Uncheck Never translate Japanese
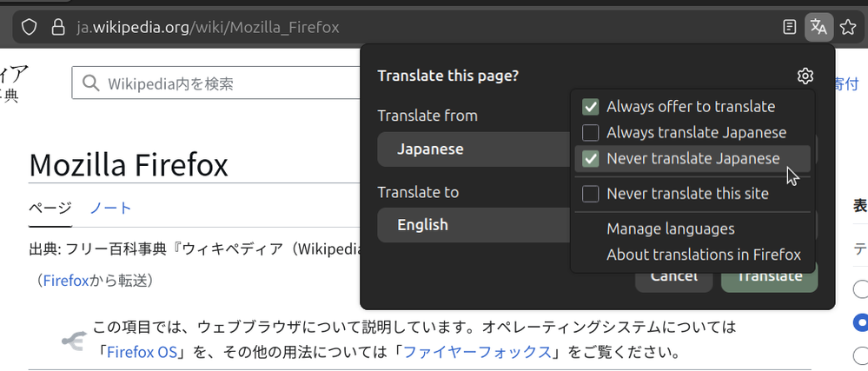The width and height of the screenshot is (868, 371). tap(692, 159)
